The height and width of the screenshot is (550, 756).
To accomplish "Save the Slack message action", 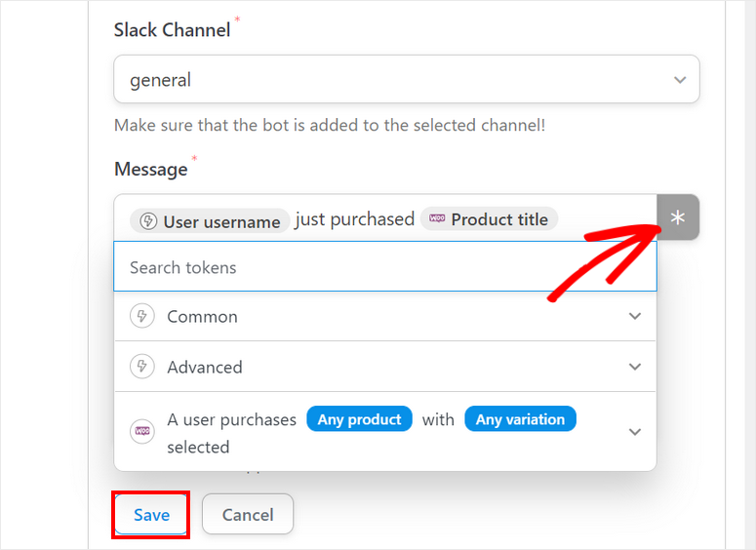I will 151,515.
